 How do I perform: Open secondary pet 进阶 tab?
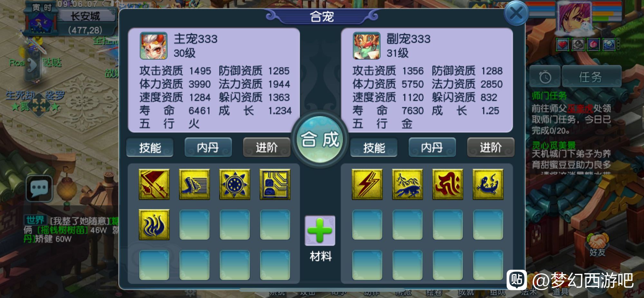pyautogui.click(x=491, y=147)
